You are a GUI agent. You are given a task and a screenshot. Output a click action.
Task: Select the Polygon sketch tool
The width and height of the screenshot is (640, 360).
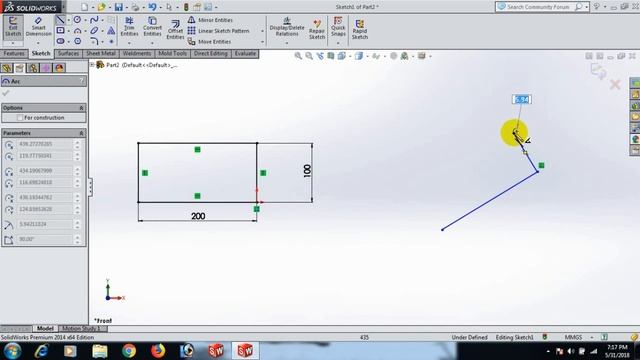click(77, 41)
